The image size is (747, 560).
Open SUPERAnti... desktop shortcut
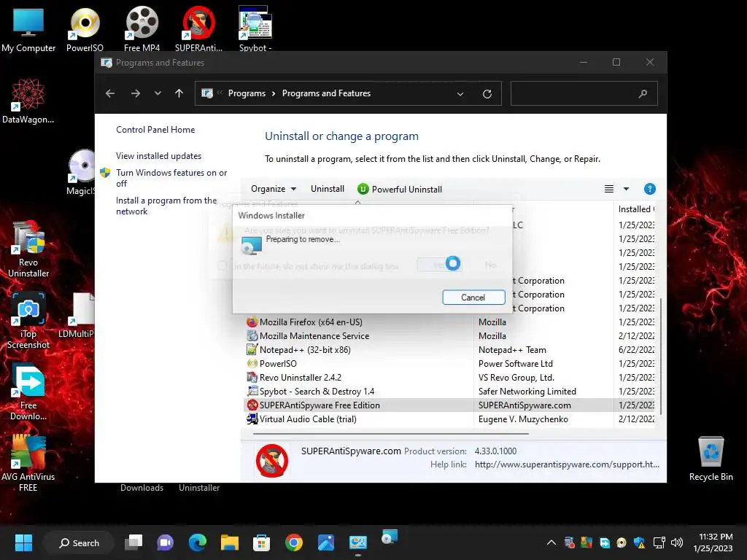click(198, 29)
